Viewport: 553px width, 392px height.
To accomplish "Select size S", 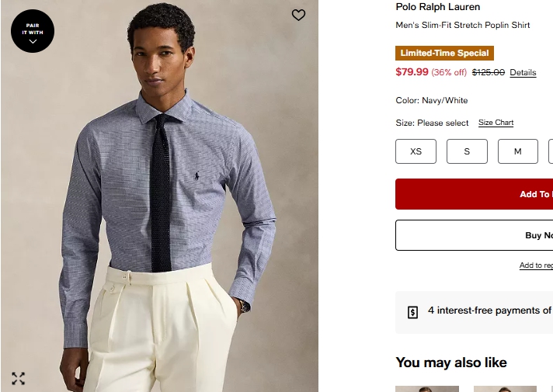I will 467,151.
